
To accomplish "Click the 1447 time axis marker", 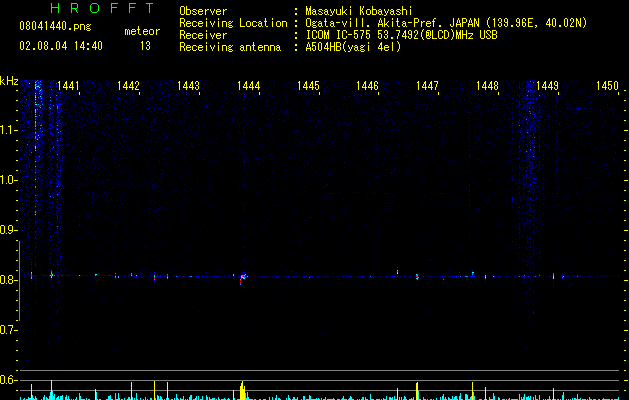I will [x=427, y=86].
